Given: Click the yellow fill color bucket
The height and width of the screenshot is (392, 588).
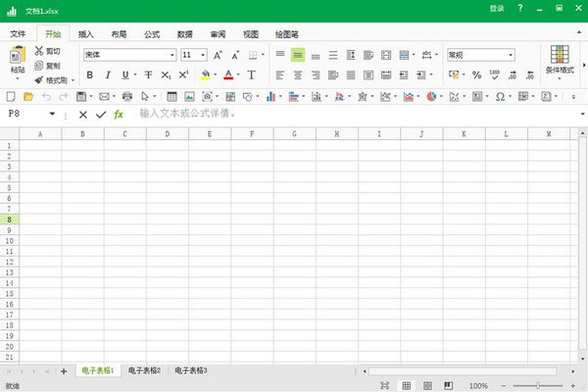Looking at the screenshot, I should 206,74.
